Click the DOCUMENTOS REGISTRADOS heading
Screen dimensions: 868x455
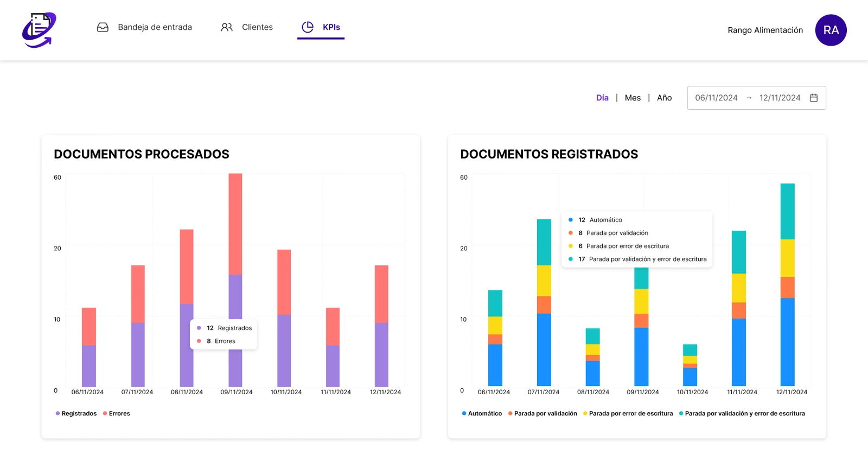tap(549, 154)
